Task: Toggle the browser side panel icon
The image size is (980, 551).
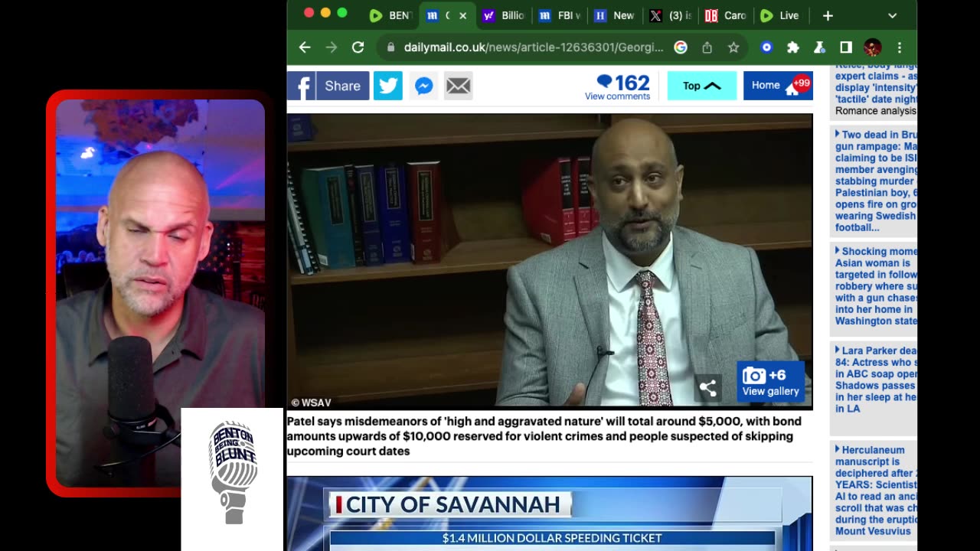Action: click(846, 47)
